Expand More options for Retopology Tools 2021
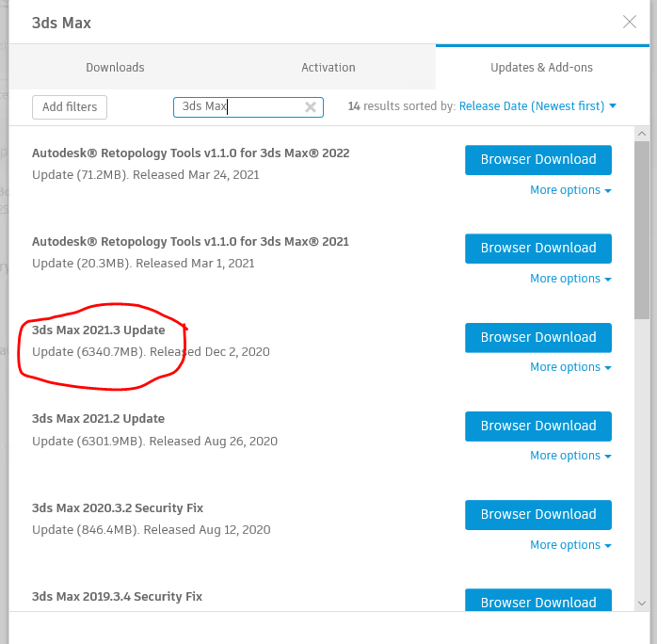This screenshot has width=657, height=644. (x=570, y=279)
